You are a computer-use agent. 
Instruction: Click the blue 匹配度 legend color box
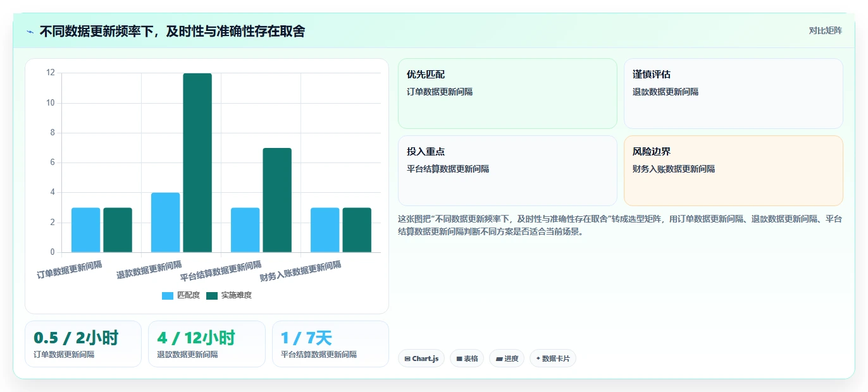click(168, 295)
